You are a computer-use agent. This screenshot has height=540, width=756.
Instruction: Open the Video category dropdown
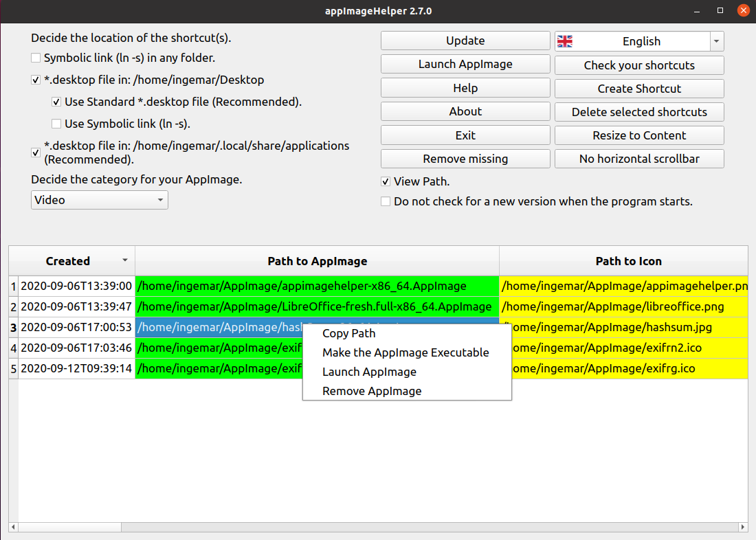100,200
